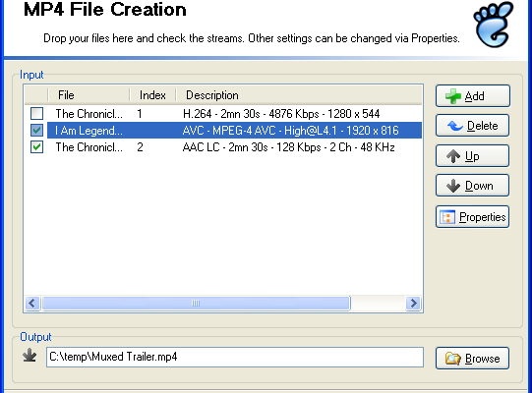Click the horizontal scrollbar thumb
This screenshot has width=532, height=393.
196,304
